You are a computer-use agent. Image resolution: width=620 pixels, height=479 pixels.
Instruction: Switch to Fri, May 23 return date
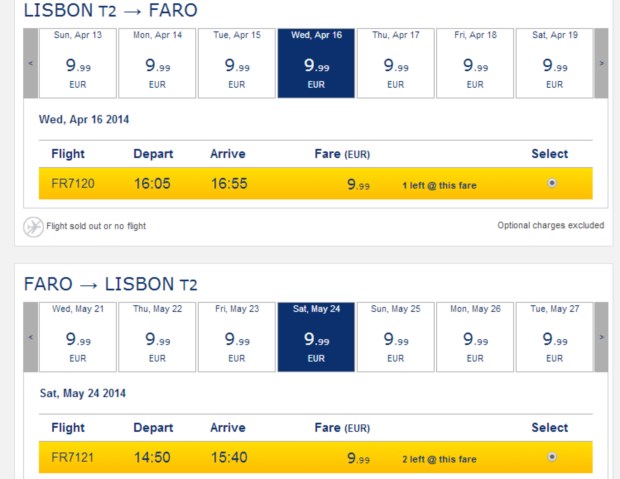coord(236,337)
